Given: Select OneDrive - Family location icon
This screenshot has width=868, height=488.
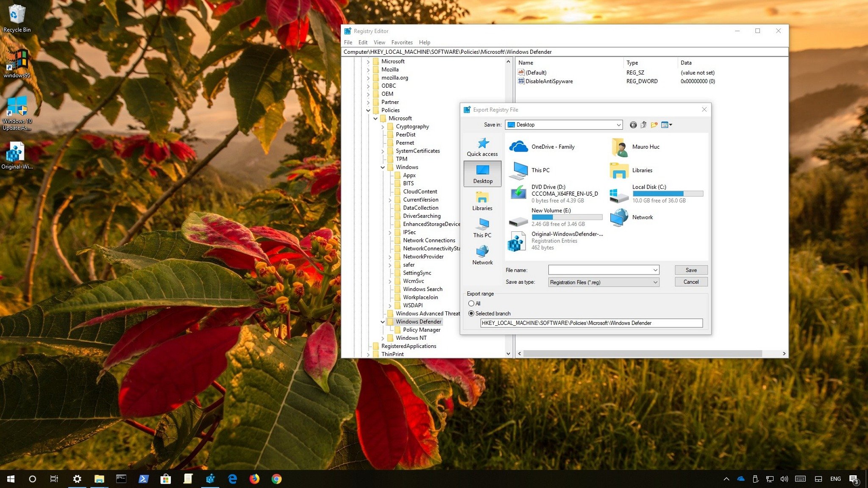Looking at the screenshot, I should (x=517, y=147).
